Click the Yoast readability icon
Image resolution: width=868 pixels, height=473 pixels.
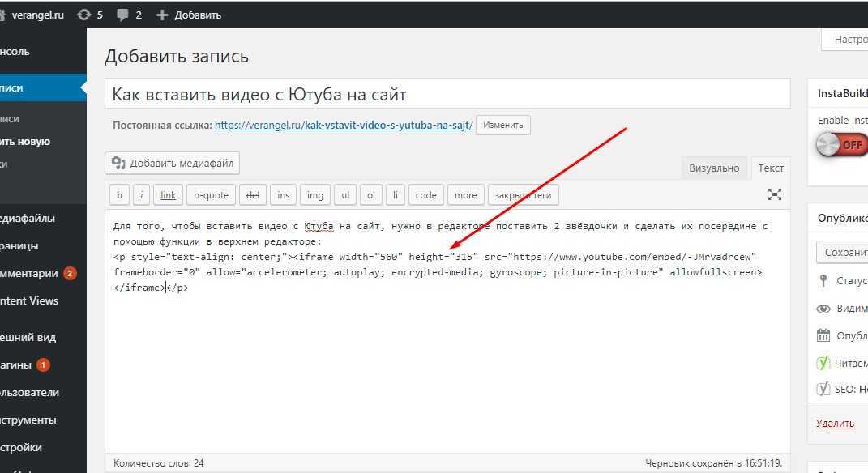pyautogui.click(x=823, y=363)
